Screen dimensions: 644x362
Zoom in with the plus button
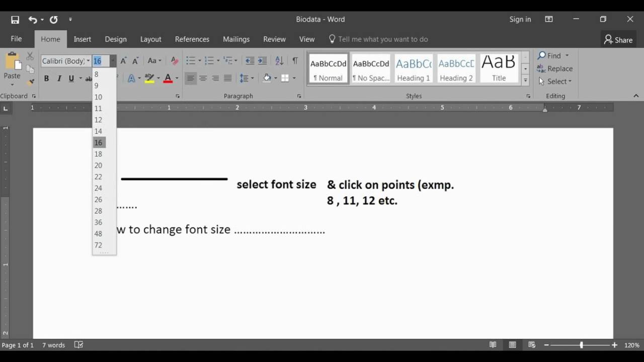614,345
